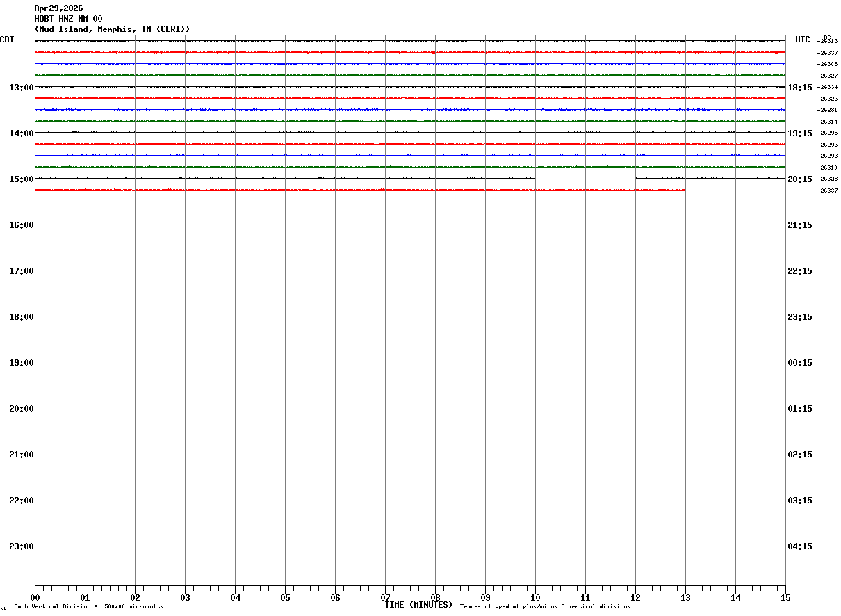Pick minute tick label '06' on the time axis
The image size is (841, 616).
335,598
